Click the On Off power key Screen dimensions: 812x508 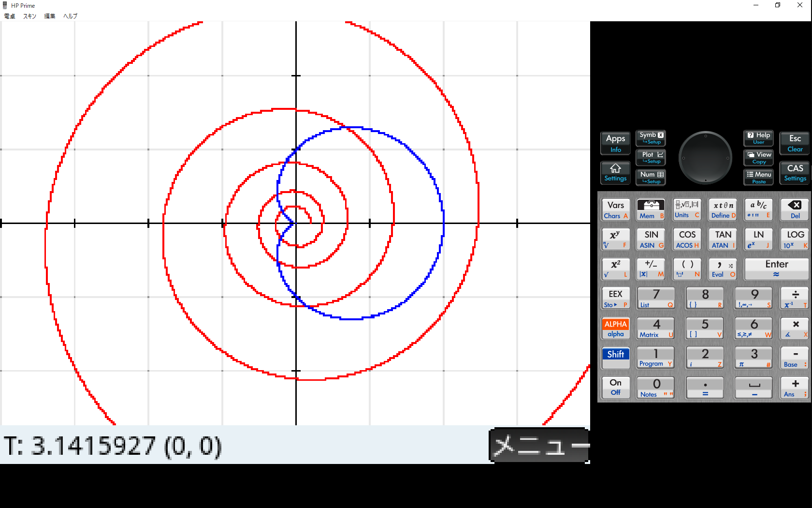coord(615,388)
